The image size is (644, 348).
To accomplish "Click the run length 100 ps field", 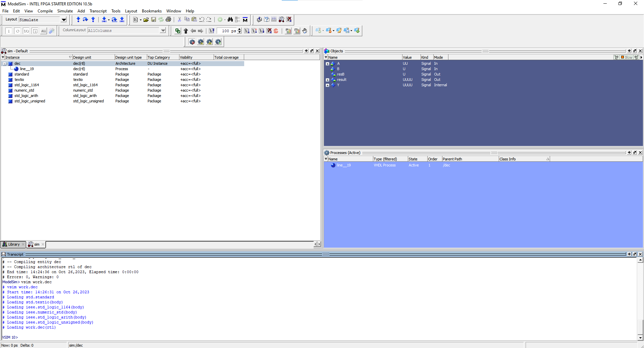I will coord(227,31).
